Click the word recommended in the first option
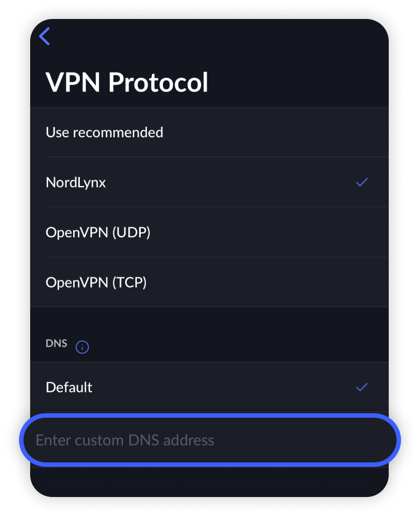The width and height of the screenshot is (420, 516). pos(118,132)
